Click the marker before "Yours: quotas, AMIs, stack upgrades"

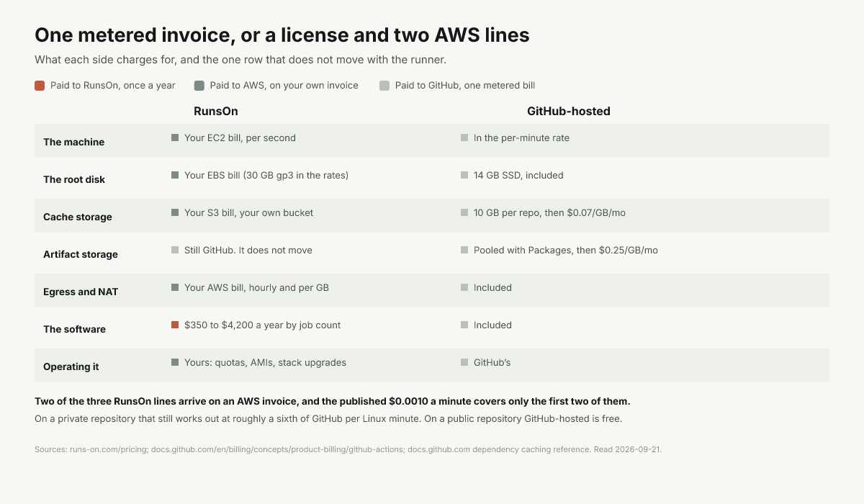coord(175,362)
